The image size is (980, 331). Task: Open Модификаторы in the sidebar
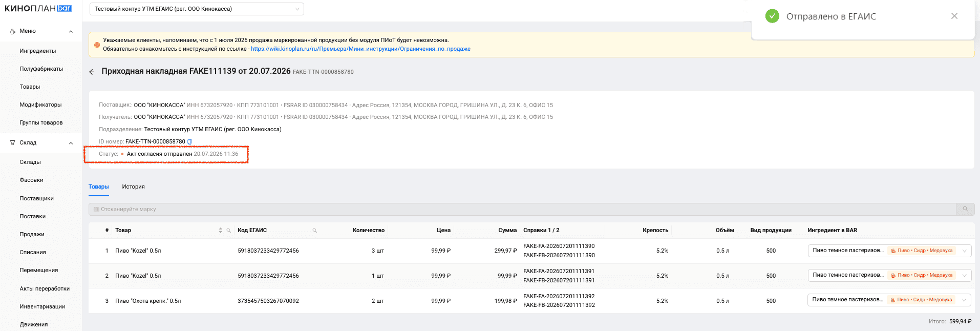pyautogui.click(x=40, y=105)
